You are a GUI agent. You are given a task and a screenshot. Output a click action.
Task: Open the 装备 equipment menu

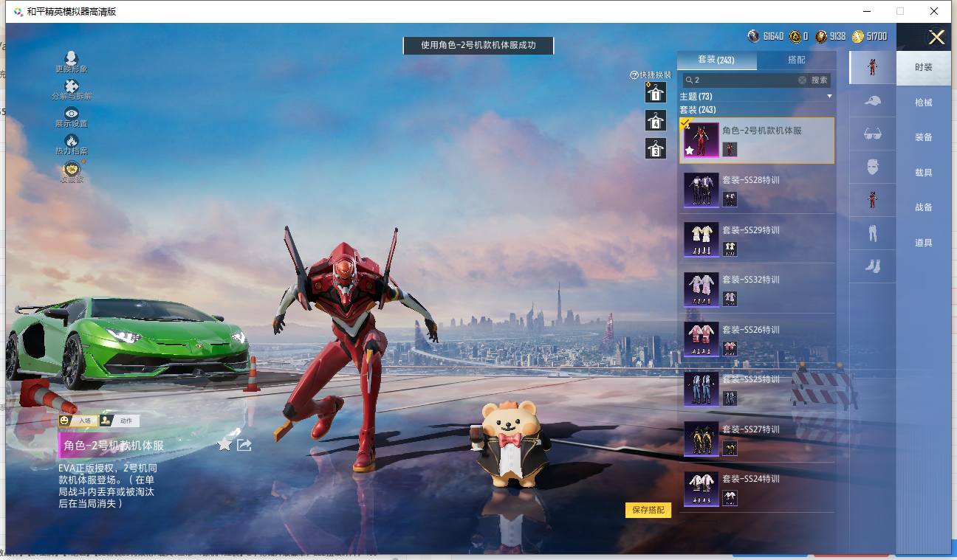(x=924, y=137)
